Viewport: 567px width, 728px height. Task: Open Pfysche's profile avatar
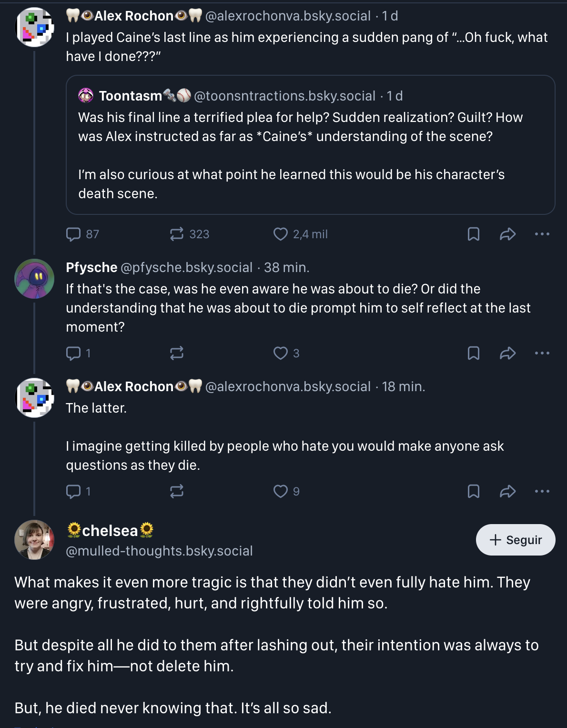pos(34,279)
